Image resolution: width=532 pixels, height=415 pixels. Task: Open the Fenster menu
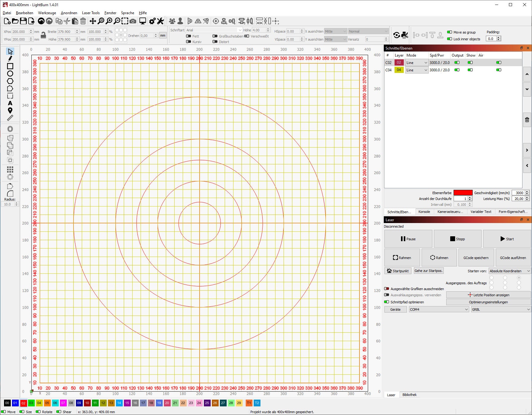point(110,13)
